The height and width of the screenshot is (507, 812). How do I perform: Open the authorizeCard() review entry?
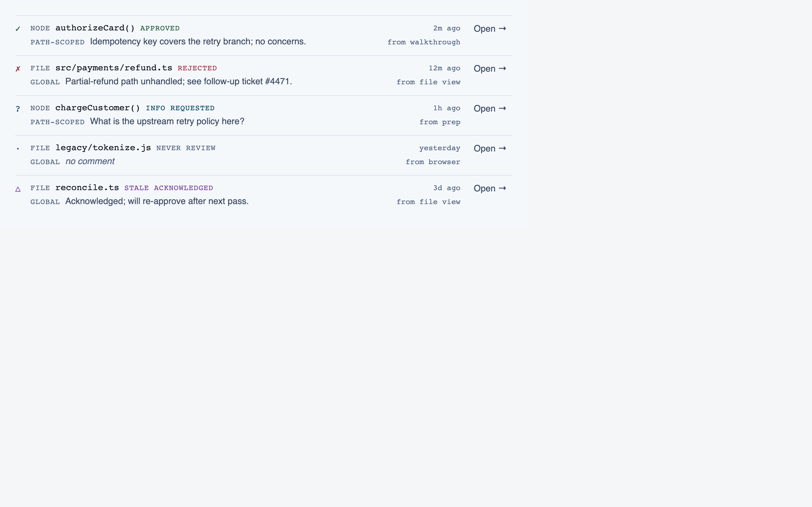(490, 29)
